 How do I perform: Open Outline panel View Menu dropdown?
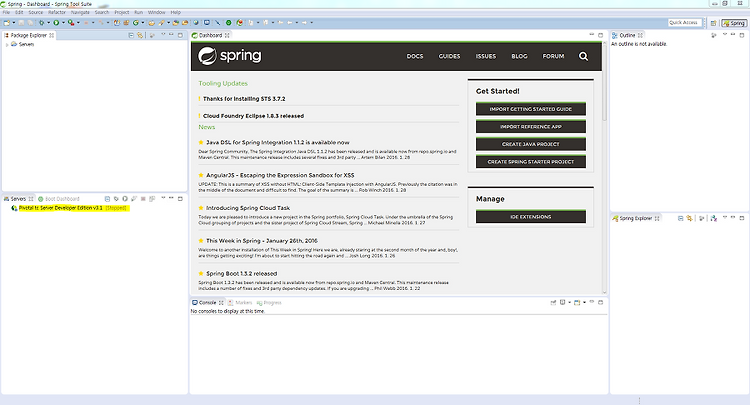(x=725, y=35)
